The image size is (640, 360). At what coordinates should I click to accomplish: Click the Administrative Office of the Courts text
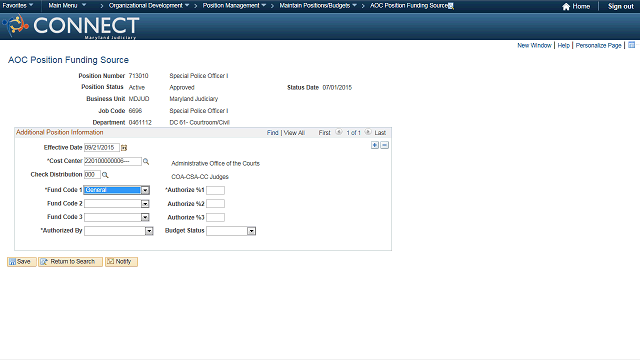pos(216,163)
